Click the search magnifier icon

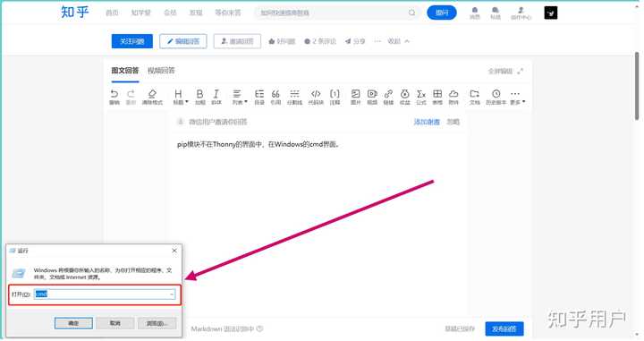tap(411, 13)
